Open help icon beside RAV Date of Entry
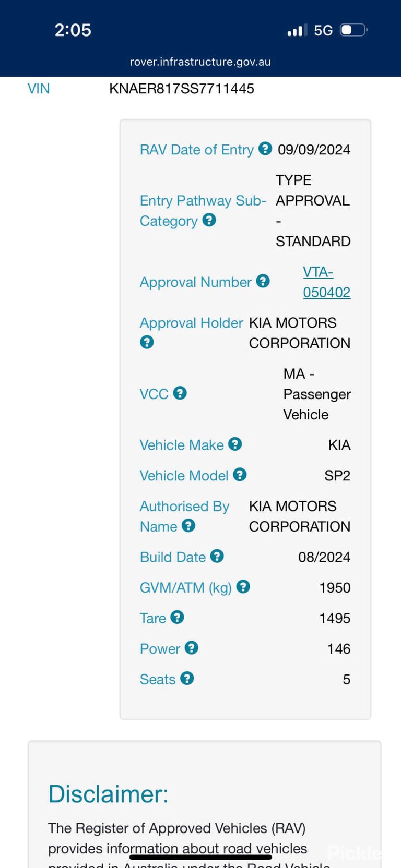Viewport: 401px width, 868px height. click(265, 149)
